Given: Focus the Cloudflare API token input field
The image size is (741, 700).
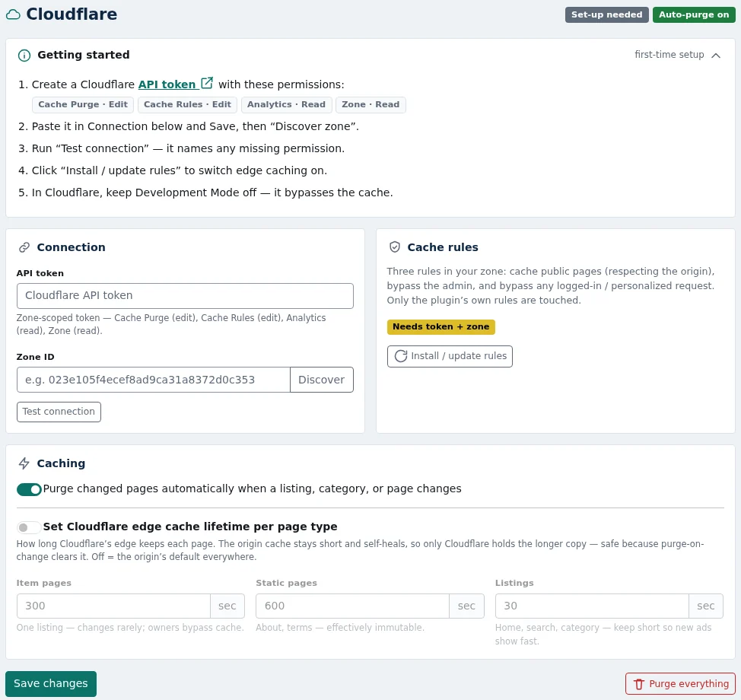Looking at the screenshot, I should coord(185,296).
